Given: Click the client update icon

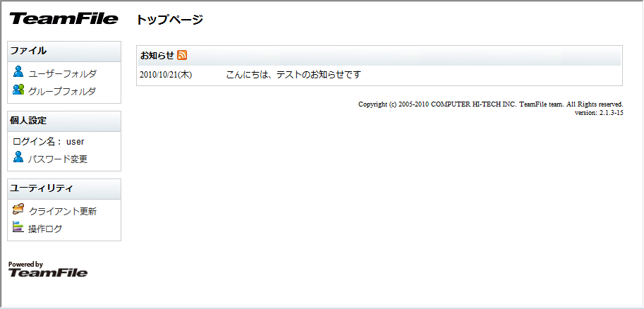Looking at the screenshot, I should click(18, 210).
